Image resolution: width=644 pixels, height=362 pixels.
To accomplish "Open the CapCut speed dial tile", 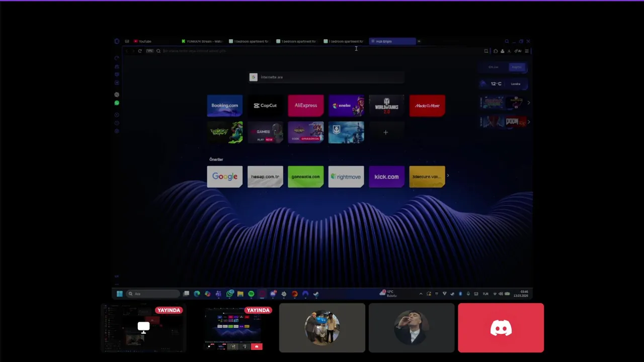I will (x=265, y=106).
